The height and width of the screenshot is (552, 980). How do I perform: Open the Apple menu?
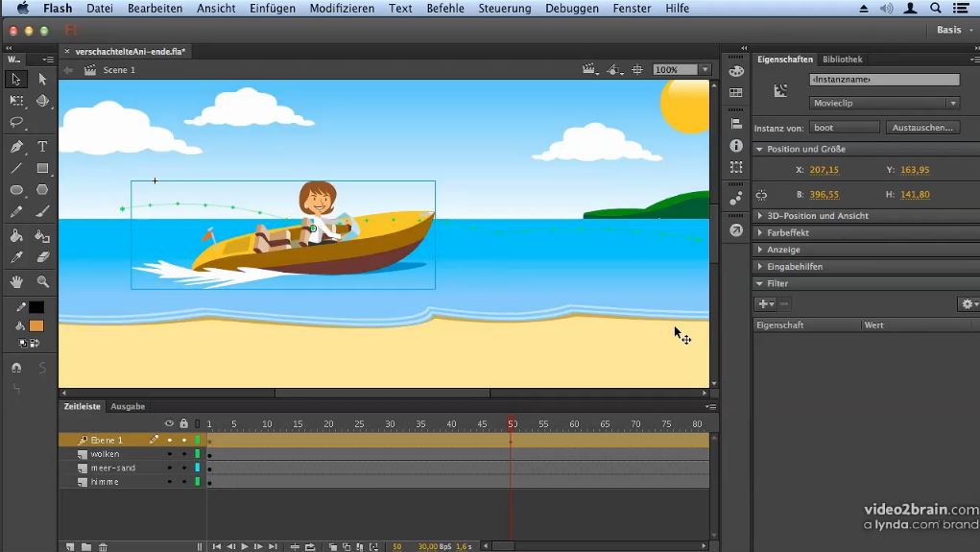click(x=22, y=8)
